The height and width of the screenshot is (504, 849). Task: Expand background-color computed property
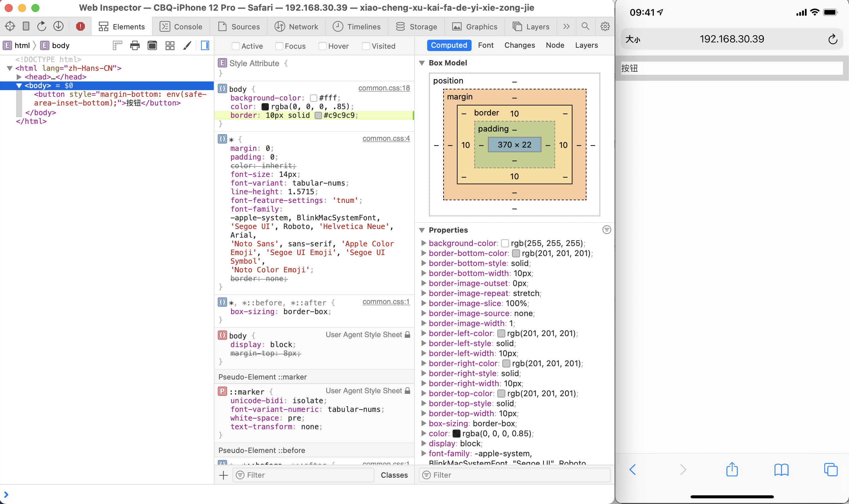423,243
